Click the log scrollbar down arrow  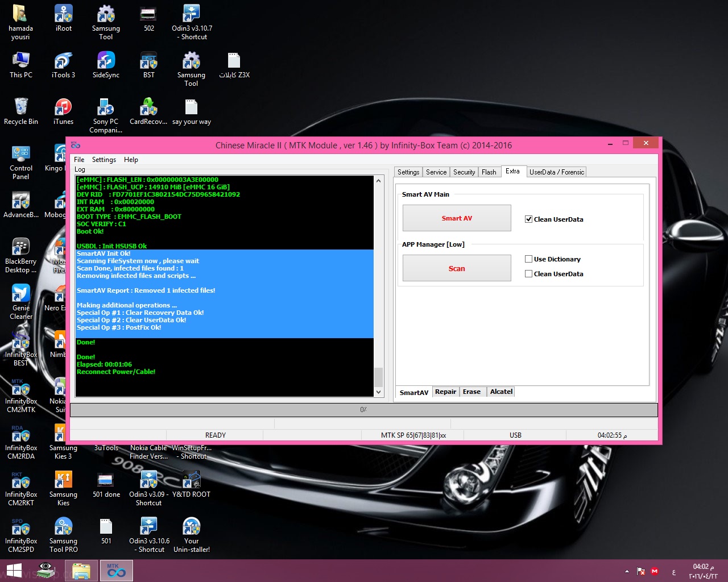pos(378,392)
